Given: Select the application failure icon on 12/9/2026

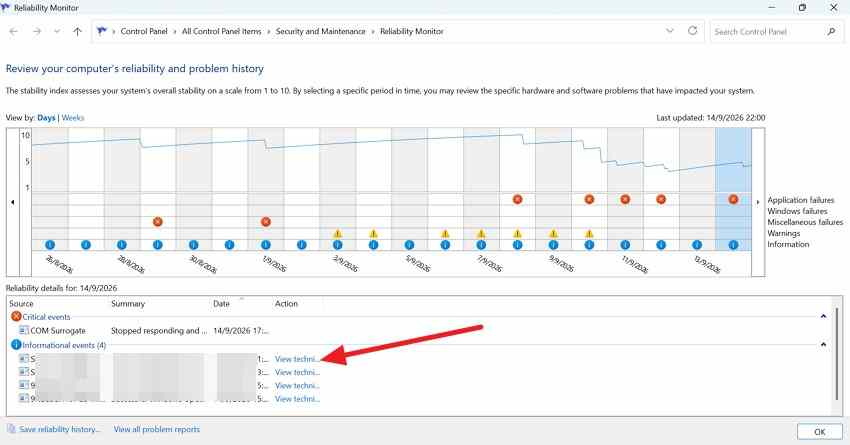Looking at the screenshot, I should pos(661,199).
